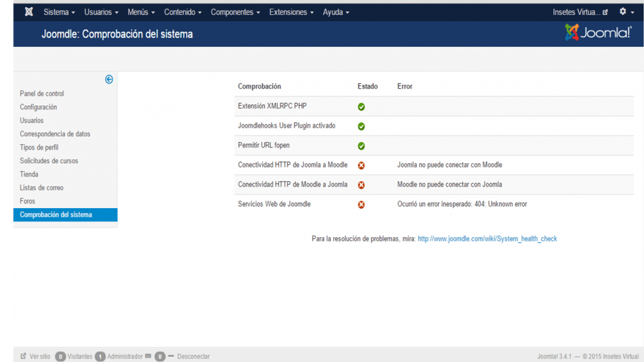Click green check for Permitir URL fopen

click(x=361, y=146)
